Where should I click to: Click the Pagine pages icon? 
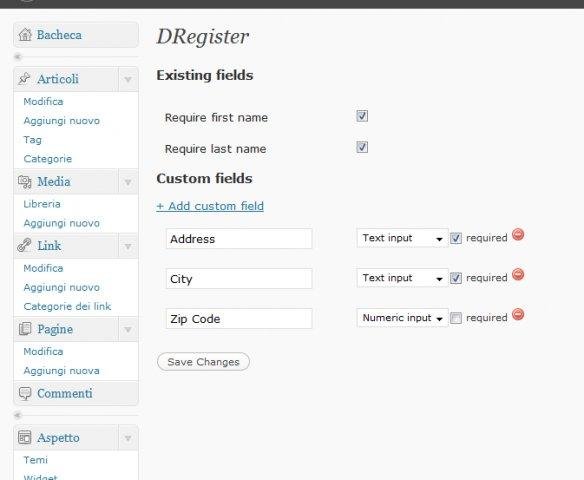(25, 329)
